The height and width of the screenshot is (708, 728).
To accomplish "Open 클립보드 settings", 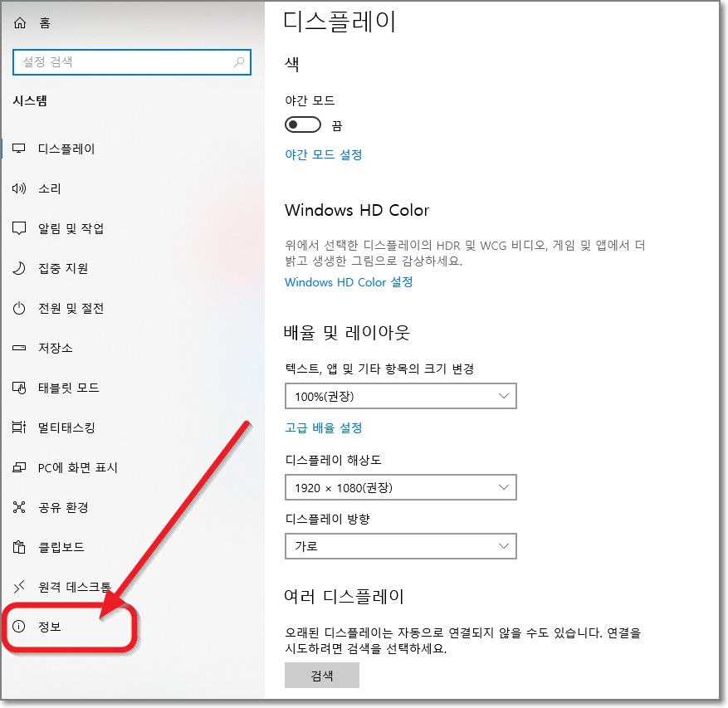I will tap(61, 547).
